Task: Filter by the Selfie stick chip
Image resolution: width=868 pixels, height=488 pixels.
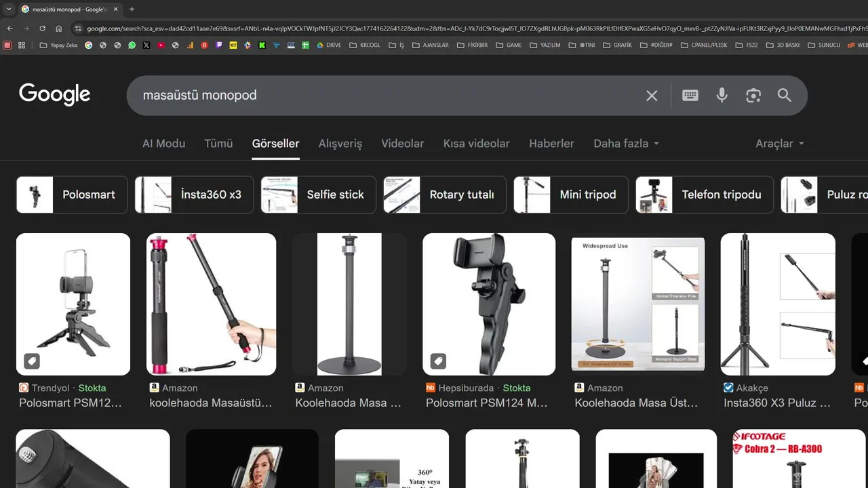Action: [319, 195]
